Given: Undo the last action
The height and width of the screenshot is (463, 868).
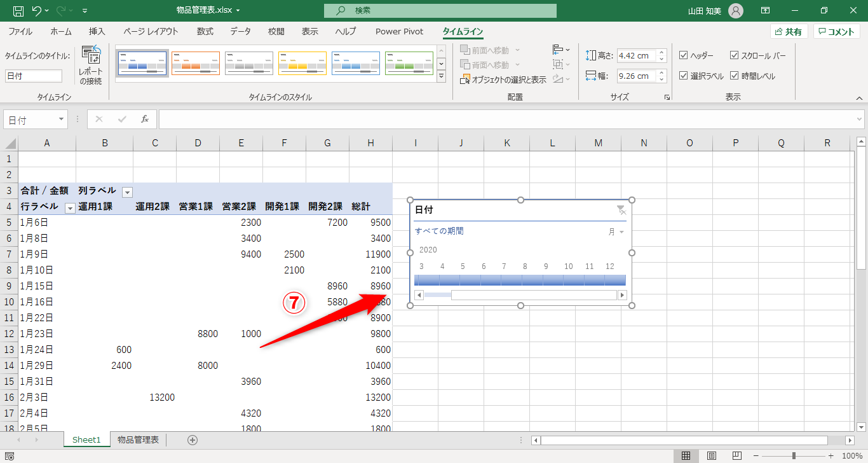Looking at the screenshot, I should [37, 11].
